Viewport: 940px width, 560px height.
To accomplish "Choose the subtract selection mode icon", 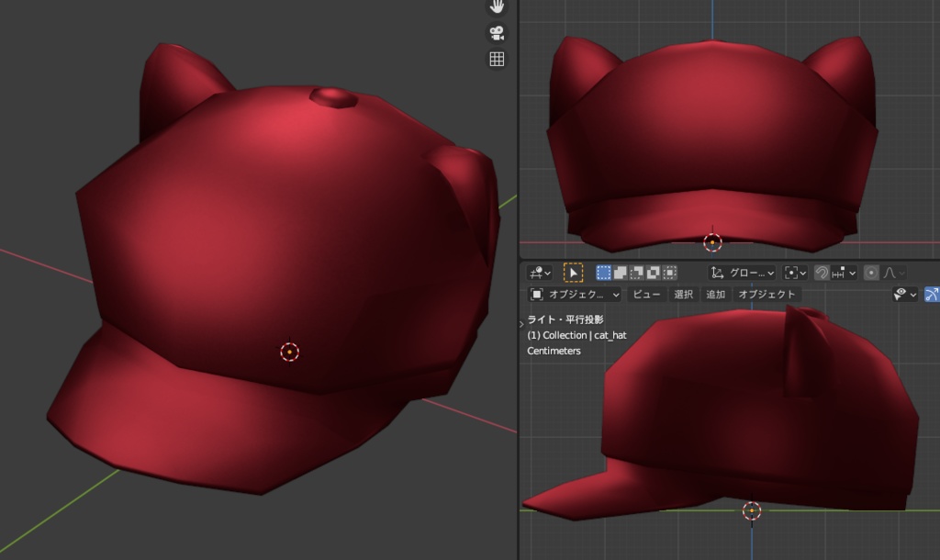I will click(637, 273).
